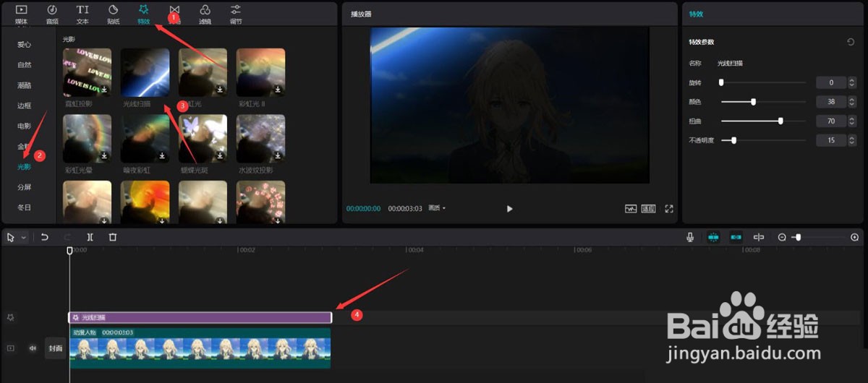The image size is (868, 383).
Task: Choose the 彩虹光晕 effect thumbnail
Action: (x=87, y=138)
